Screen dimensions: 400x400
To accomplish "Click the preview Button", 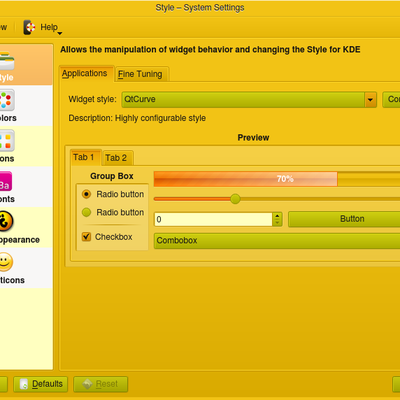I will tap(344, 219).
